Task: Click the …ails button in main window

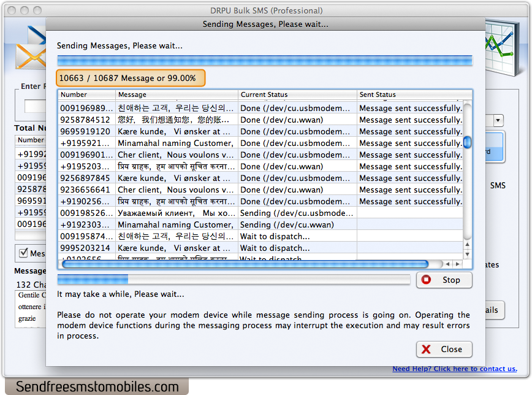Action: pos(495,310)
